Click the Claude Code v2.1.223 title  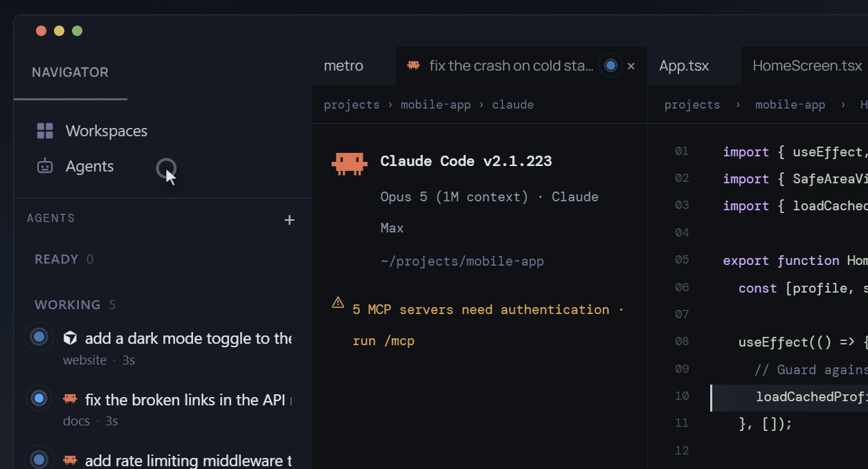[x=466, y=161]
